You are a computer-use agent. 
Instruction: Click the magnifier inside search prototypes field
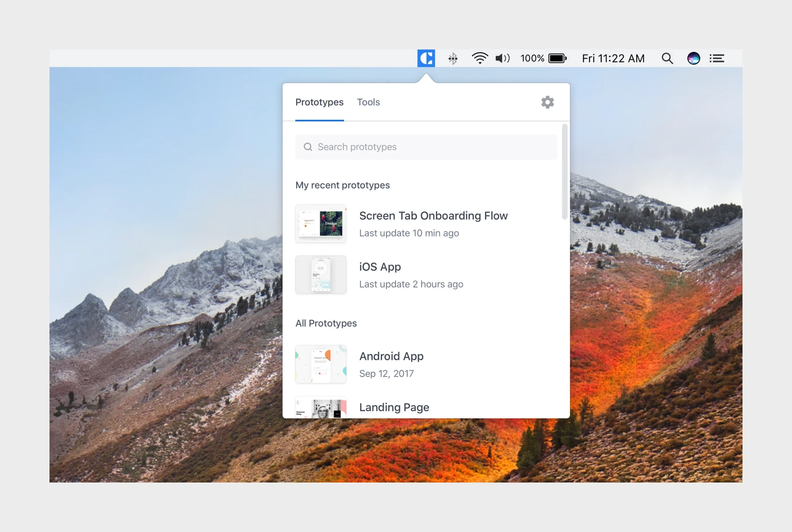click(x=308, y=147)
